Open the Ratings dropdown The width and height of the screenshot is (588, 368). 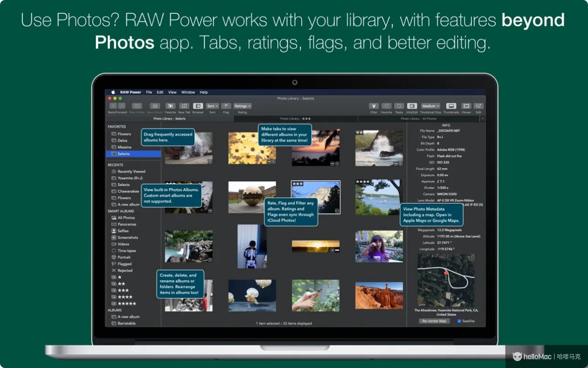click(x=242, y=106)
